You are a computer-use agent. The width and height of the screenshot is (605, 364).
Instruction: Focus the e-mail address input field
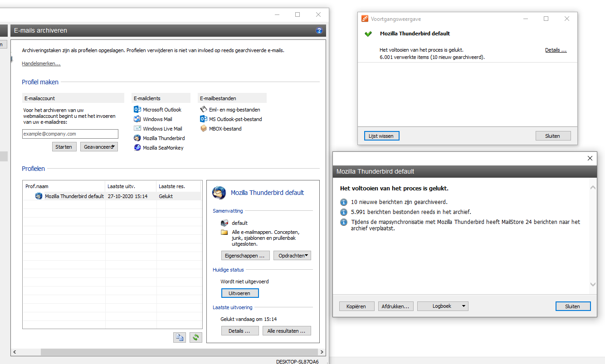point(70,134)
